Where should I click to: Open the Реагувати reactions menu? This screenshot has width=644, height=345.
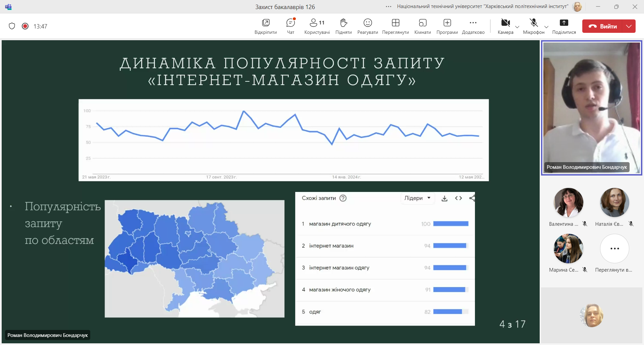click(x=368, y=26)
